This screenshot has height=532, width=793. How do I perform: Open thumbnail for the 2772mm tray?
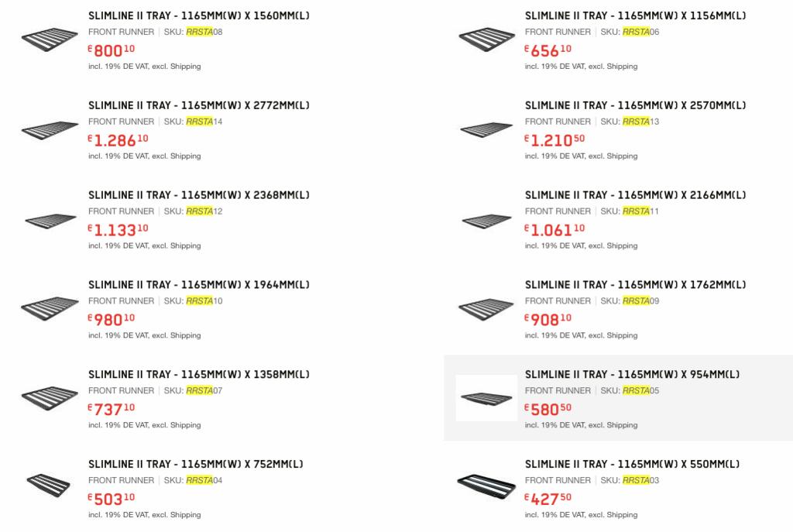click(x=50, y=129)
